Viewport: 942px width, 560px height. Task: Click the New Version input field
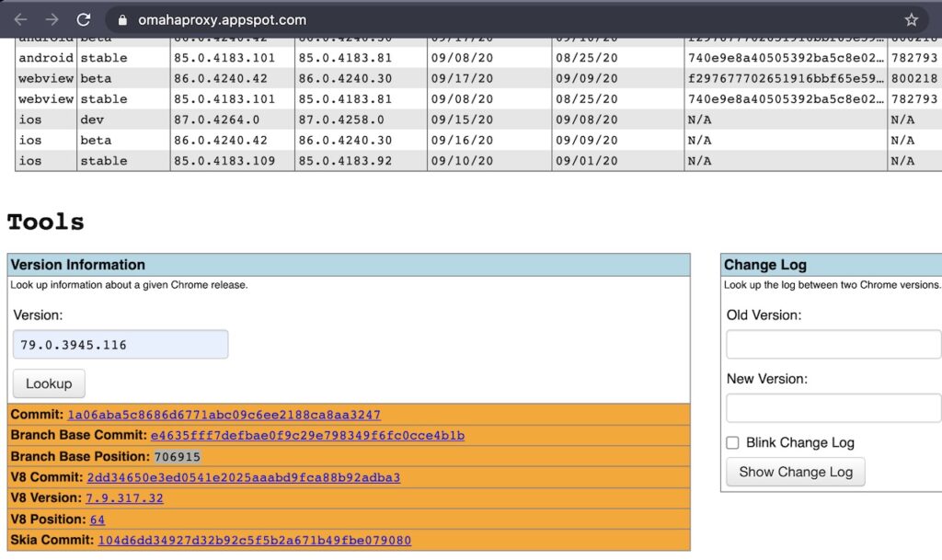833,408
